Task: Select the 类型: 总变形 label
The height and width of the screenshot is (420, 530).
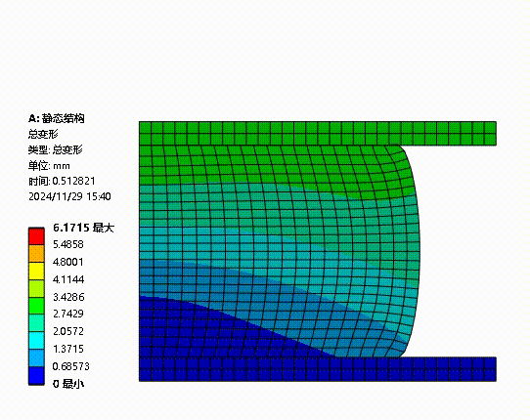Action: (56, 149)
